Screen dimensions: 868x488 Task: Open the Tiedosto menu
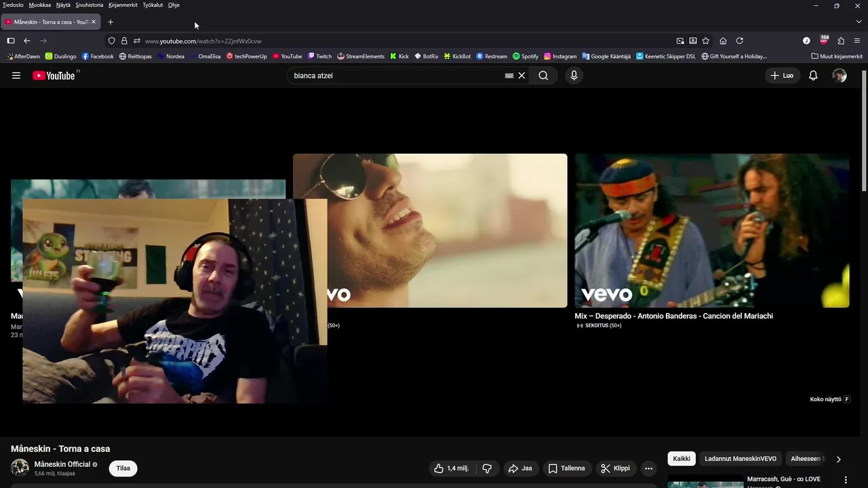(x=13, y=5)
